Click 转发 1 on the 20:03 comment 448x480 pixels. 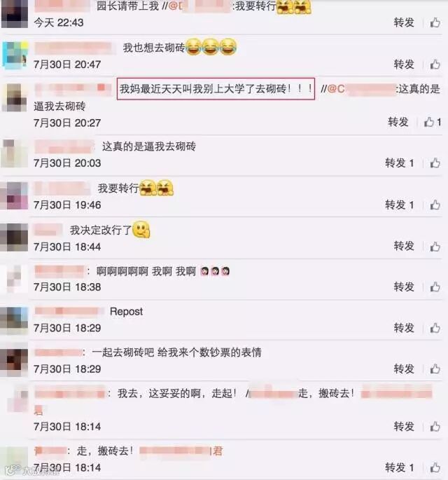(x=400, y=163)
